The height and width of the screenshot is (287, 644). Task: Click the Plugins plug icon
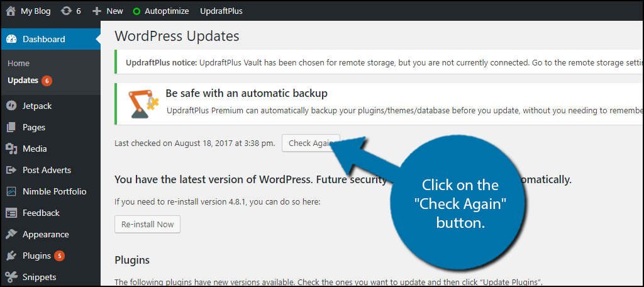(x=11, y=256)
